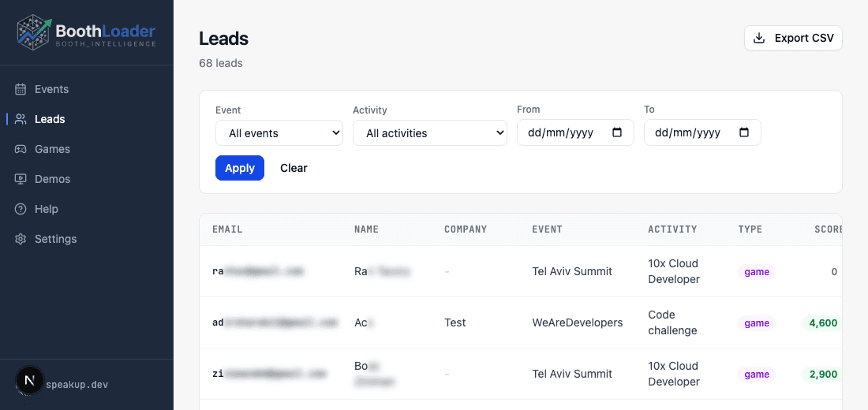Open the From date calendar picker icon
Screen dimensions: 868x410
617,132
